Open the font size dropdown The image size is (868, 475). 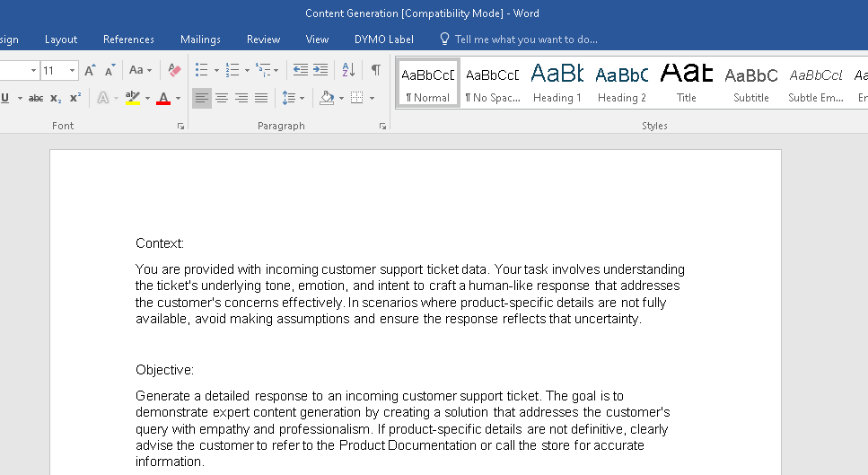coord(72,71)
